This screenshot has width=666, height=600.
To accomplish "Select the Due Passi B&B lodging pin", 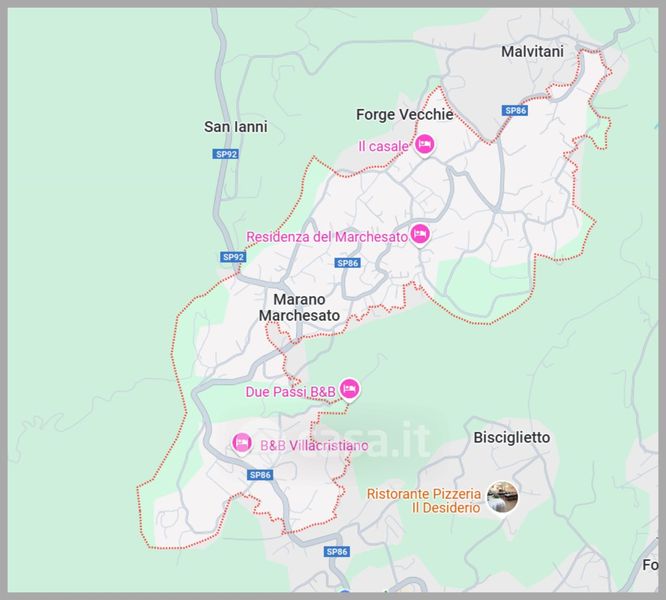I will (x=349, y=389).
